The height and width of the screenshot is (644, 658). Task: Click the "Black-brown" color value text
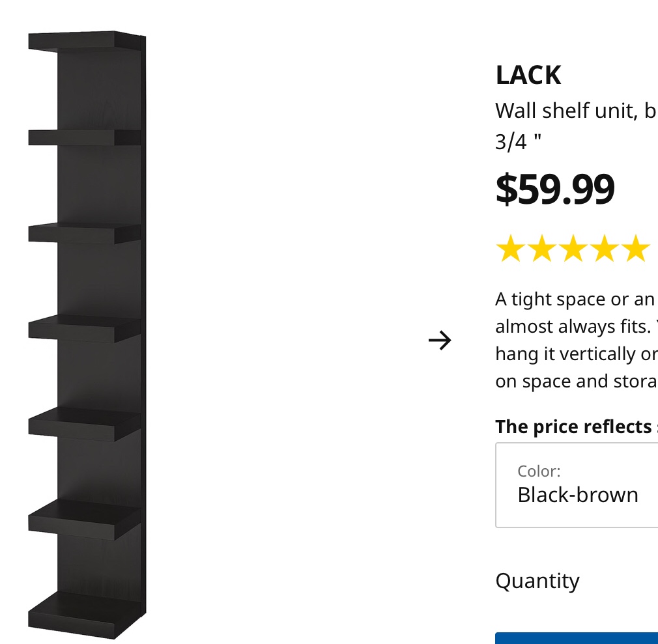(x=578, y=495)
